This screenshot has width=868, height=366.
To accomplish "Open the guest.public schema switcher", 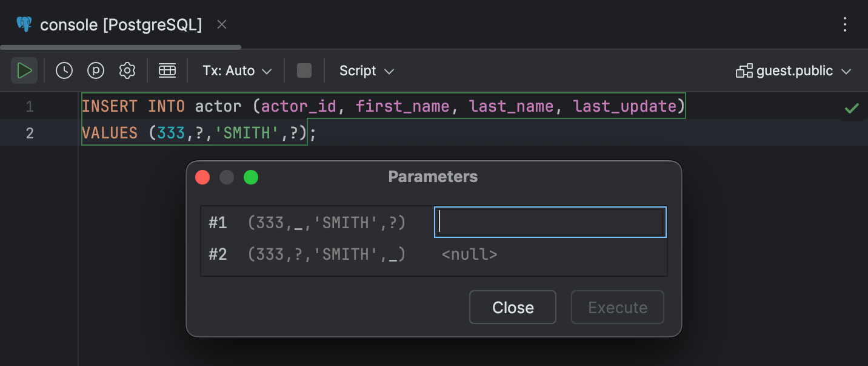I will (794, 70).
